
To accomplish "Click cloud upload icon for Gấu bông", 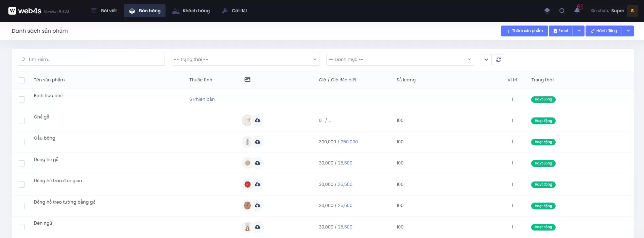I will (258, 142).
